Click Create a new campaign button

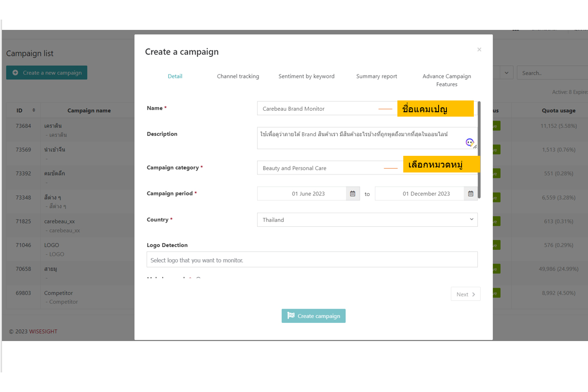tap(47, 73)
